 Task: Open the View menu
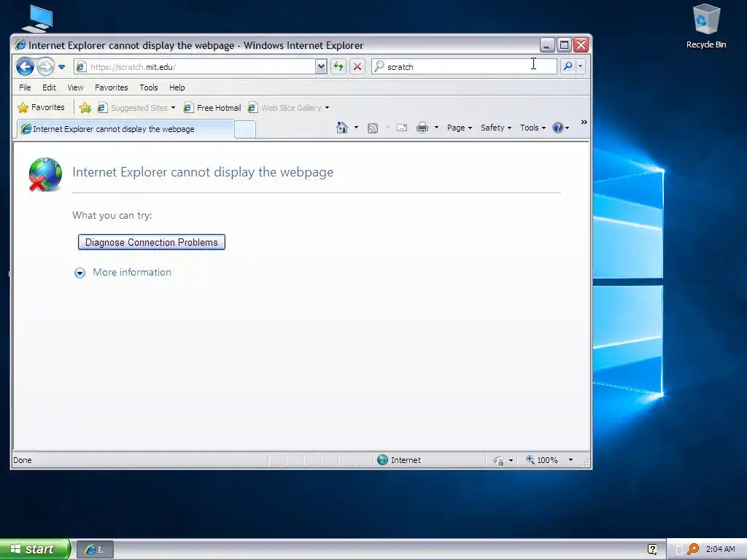pyautogui.click(x=75, y=87)
